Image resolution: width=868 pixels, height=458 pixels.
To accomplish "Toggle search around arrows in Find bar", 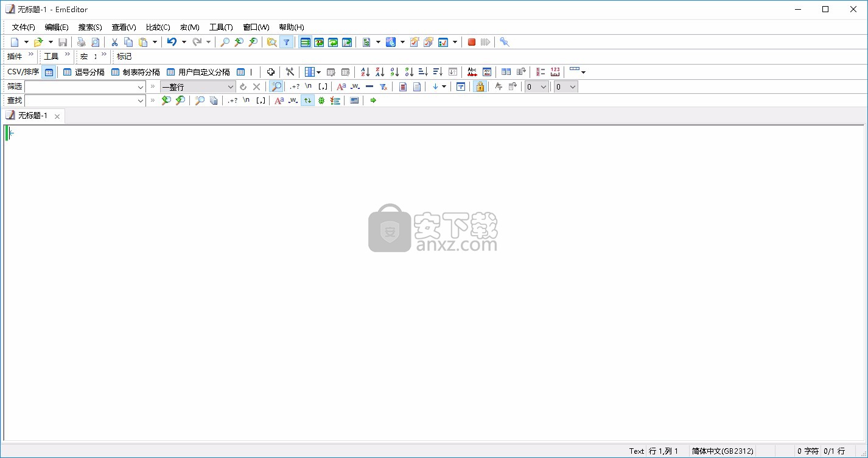I will pyautogui.click(x=307, y=100).
